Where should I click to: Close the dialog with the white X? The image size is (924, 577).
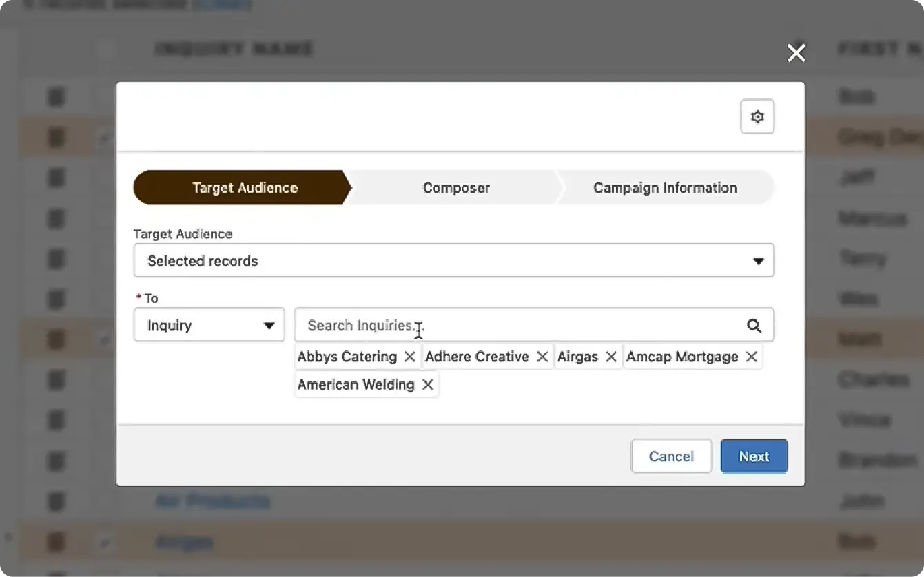pos(797,53)
